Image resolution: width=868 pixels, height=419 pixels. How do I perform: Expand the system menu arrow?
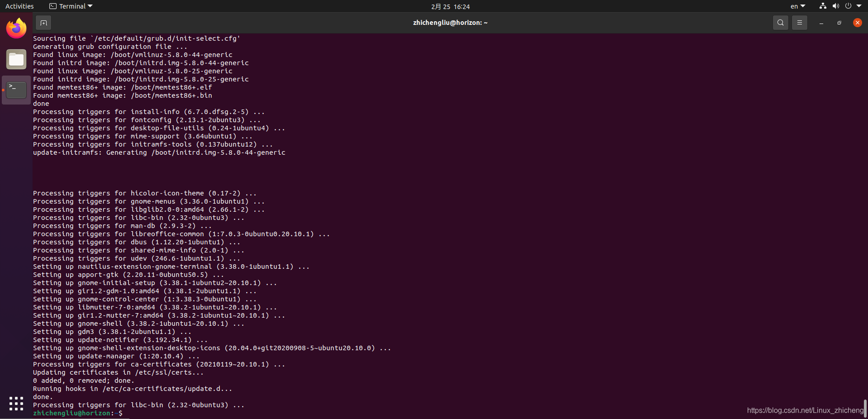pos(859,6)
